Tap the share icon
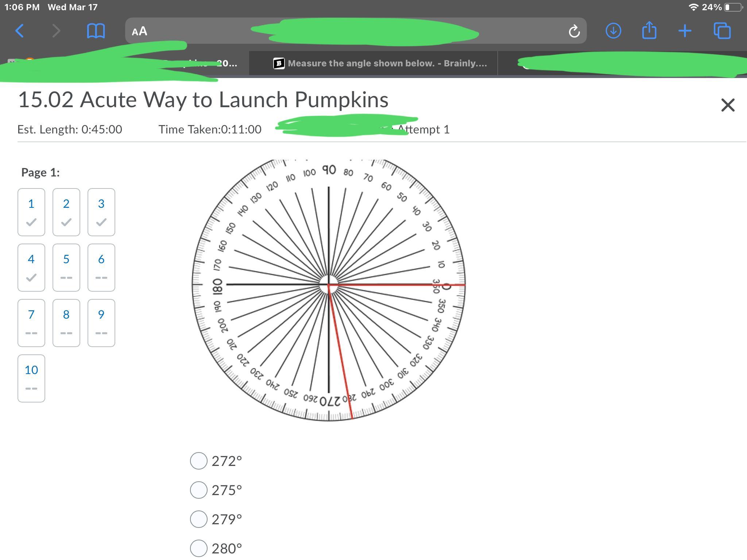747x560 pixels. (x=649, y=30)
